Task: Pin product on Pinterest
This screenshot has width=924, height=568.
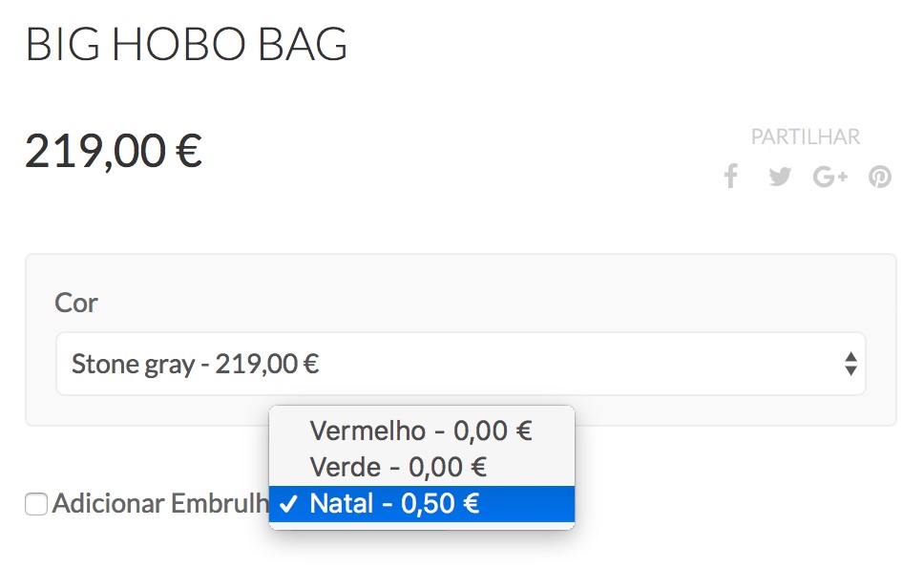Action: click(879, 177)
